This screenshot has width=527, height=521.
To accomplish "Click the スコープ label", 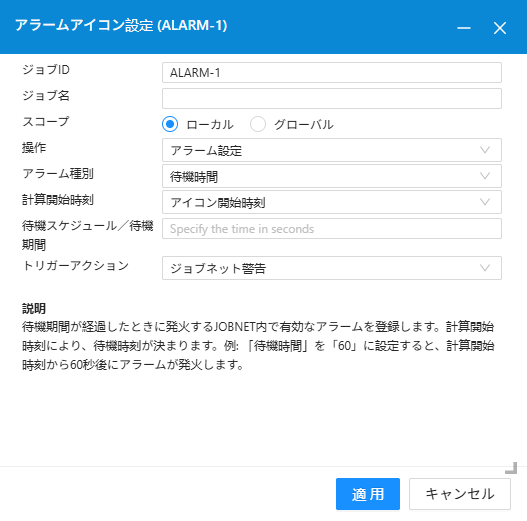I will point(46,121).
